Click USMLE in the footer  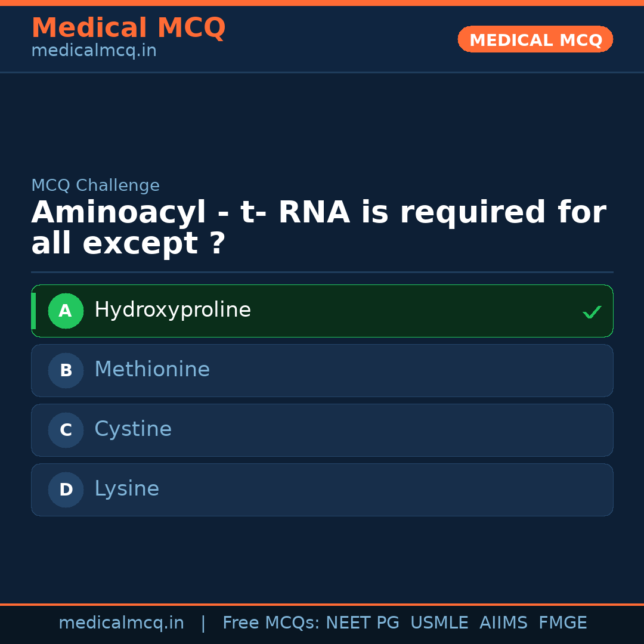(439, 623)
